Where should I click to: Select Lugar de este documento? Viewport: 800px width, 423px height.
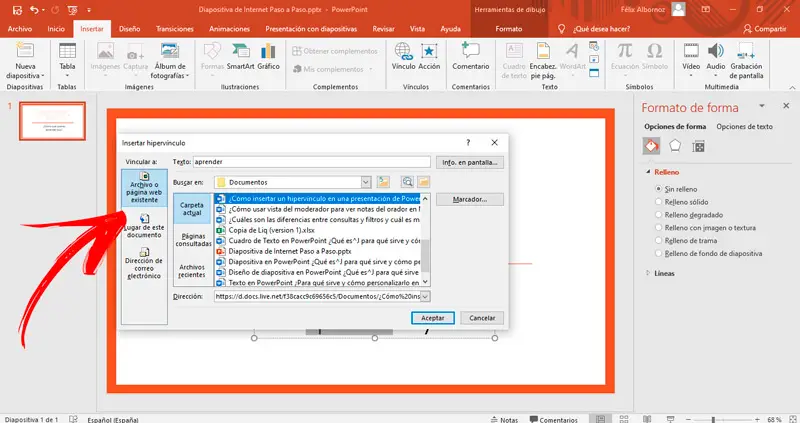[x=144, y=226]
